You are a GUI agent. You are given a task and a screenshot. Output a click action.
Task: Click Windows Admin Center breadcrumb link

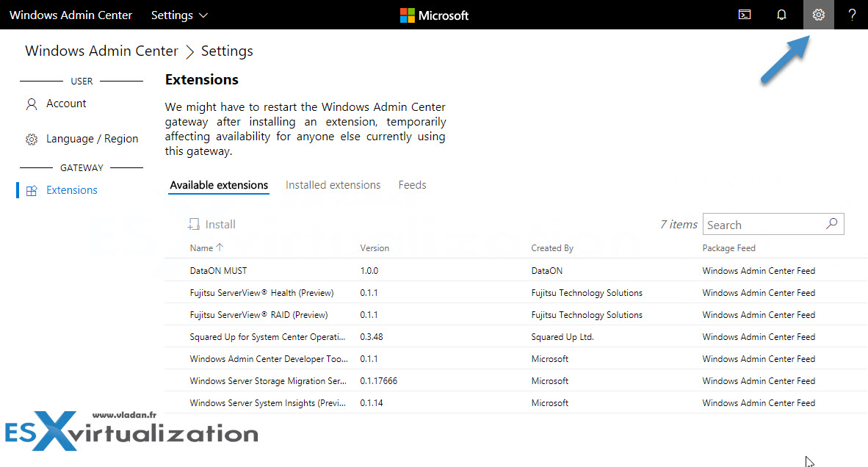101,51
